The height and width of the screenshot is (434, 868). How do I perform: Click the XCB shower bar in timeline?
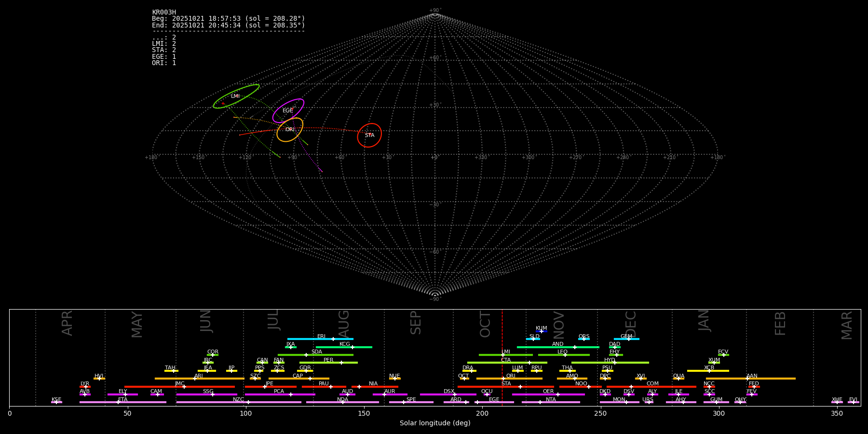(x=708, y=371)
